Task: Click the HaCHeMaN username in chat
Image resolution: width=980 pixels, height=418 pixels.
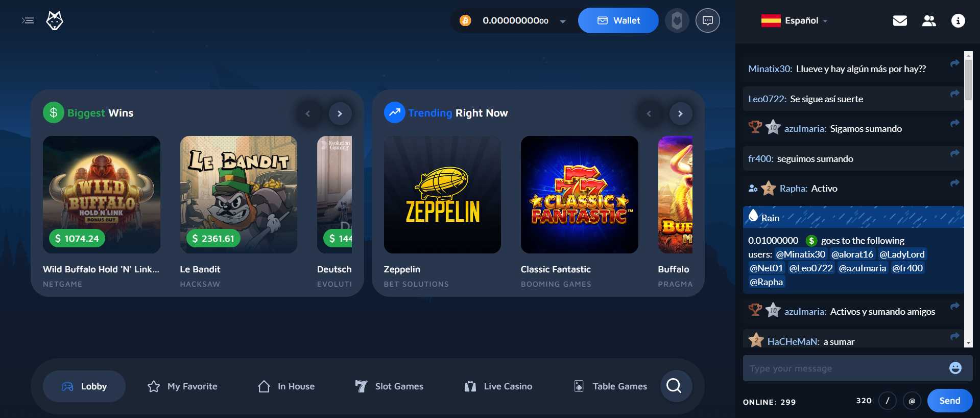Action: pos(794,342)
